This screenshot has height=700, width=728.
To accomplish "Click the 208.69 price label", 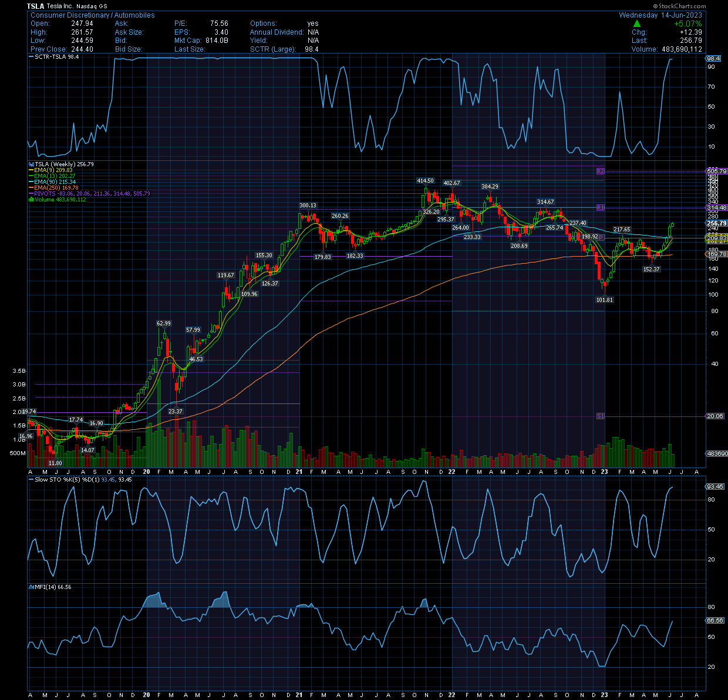I will 519,246.
